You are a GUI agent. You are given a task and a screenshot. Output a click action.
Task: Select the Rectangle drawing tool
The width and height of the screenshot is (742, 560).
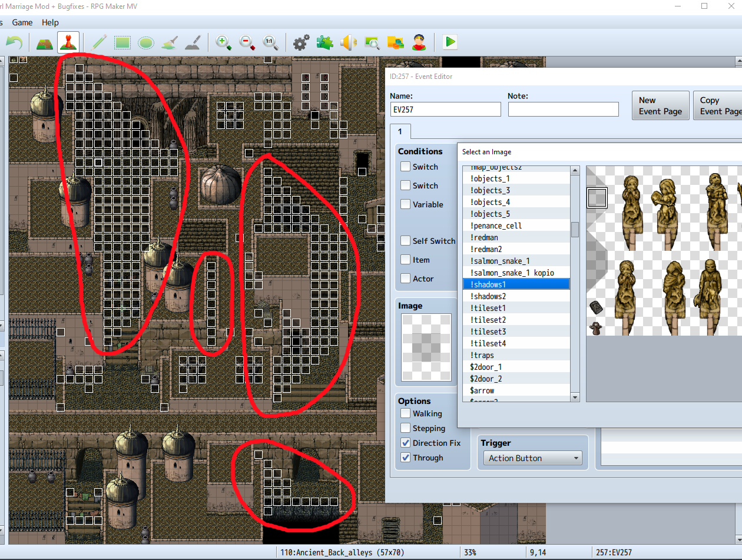(122, 42)
